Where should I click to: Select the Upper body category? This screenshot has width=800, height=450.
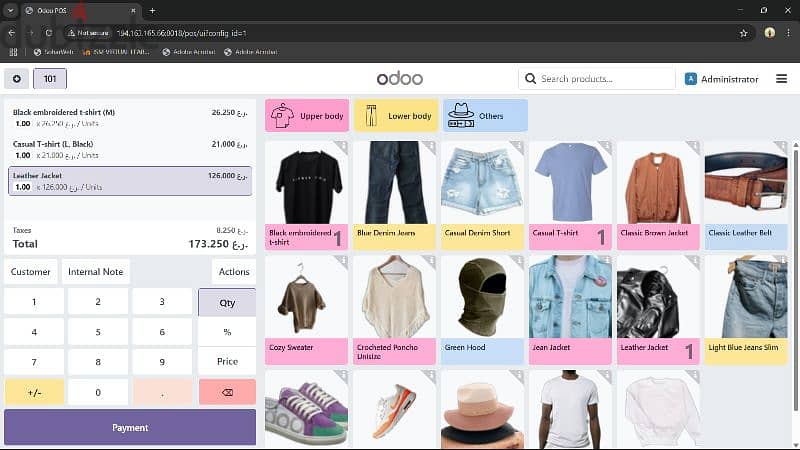tap(307, 116)
